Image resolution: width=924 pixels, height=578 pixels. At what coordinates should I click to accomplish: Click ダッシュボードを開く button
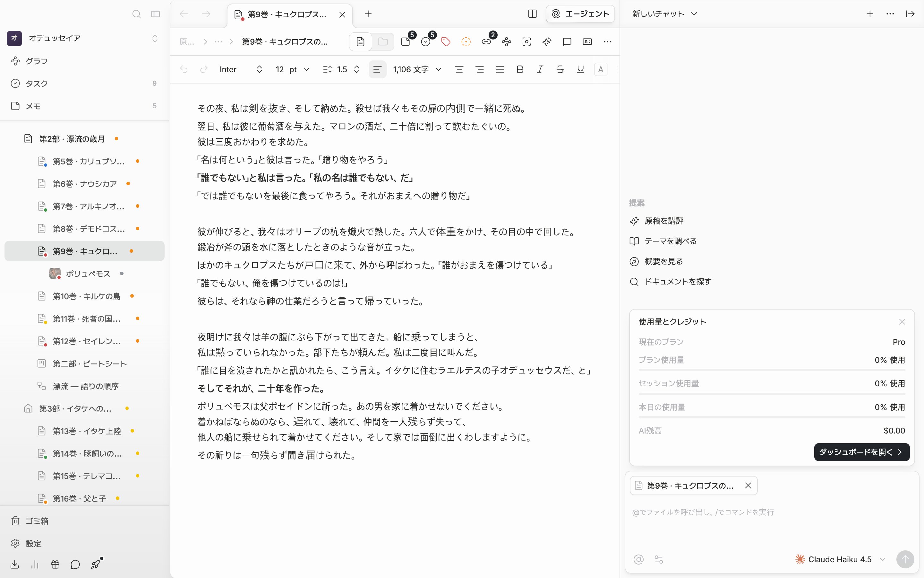(x=862, y=452)
